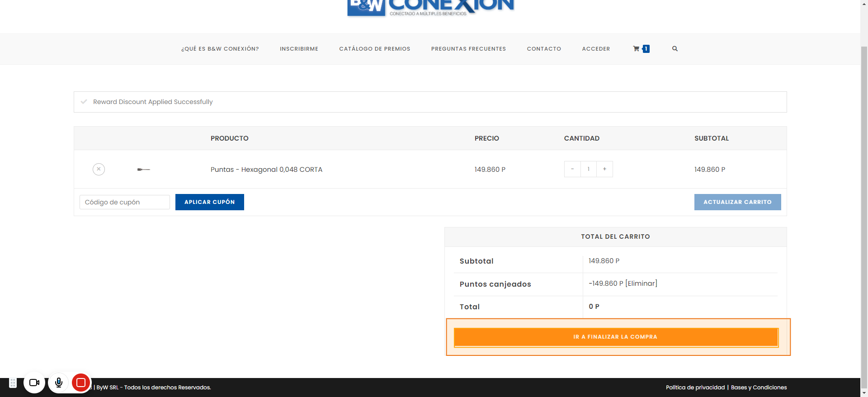The image size is (868, 397).
Task: Open the Catálogo de Premios menu
Action: pyautogui.click(x=374, y=49)
